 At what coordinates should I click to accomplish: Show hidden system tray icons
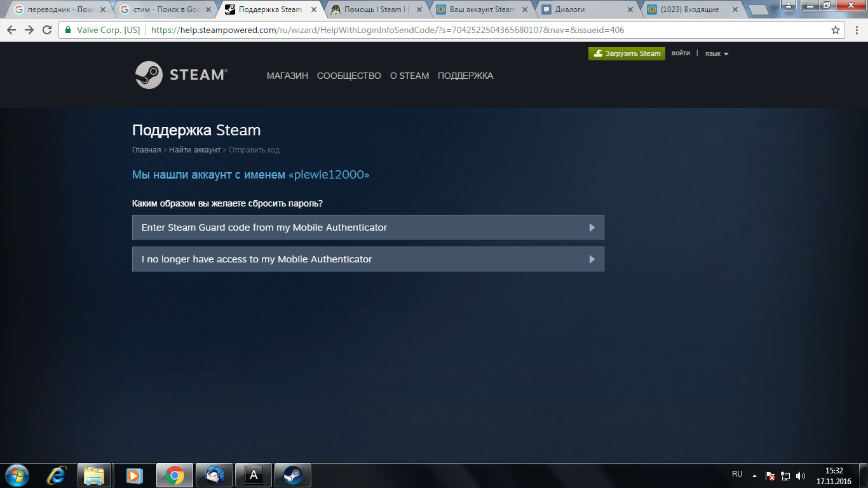coord(754,475)
